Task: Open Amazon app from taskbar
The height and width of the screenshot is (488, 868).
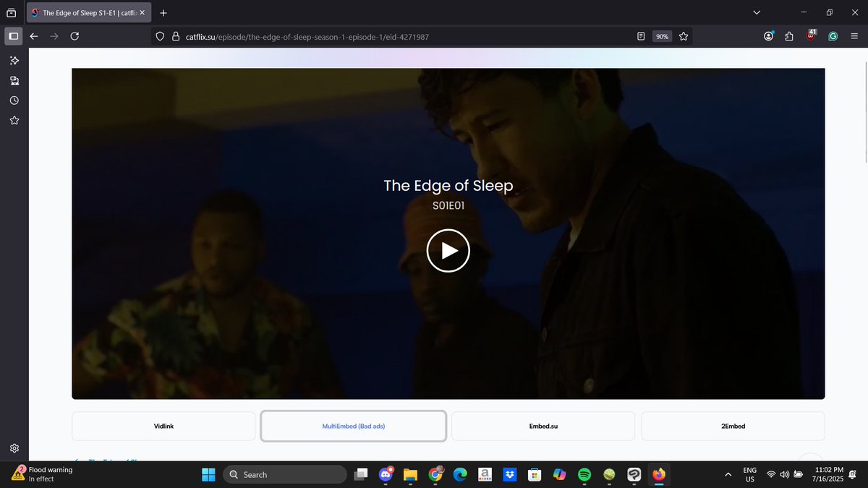Action: click(x=485, y=474)
